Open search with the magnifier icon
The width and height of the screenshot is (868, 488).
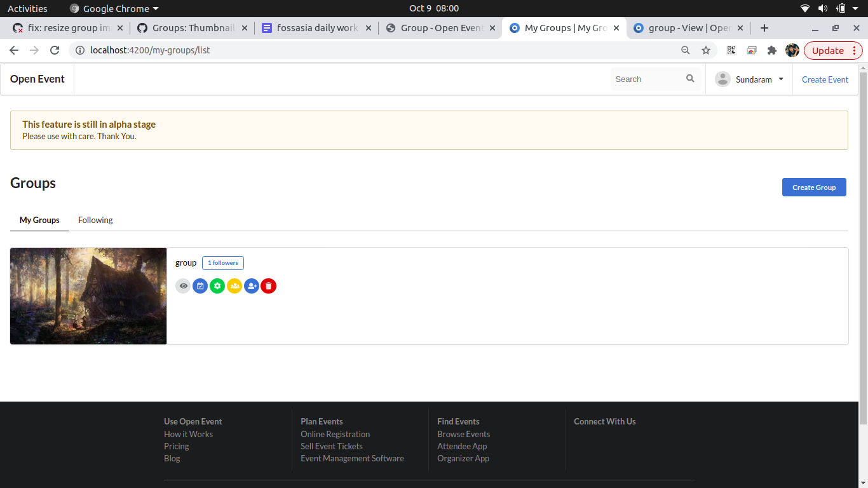coord(690,79)
